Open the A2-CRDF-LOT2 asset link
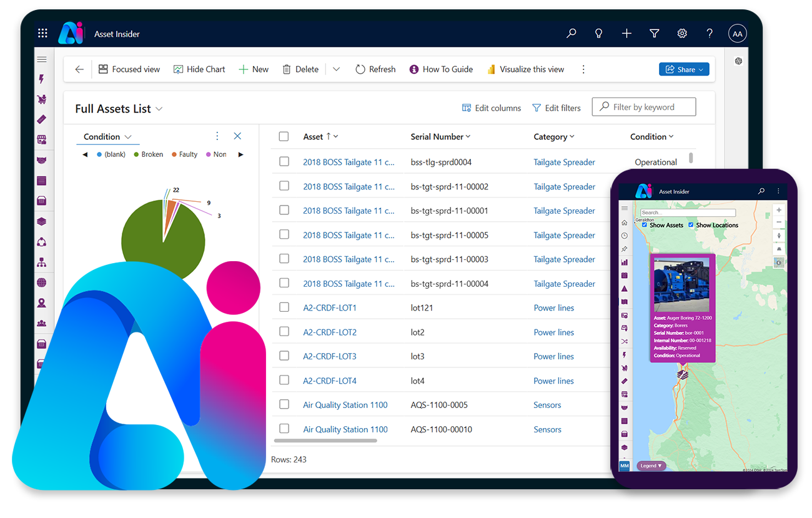Image resolution: width=812 pixels, height=518 pixels. (330, 332)
